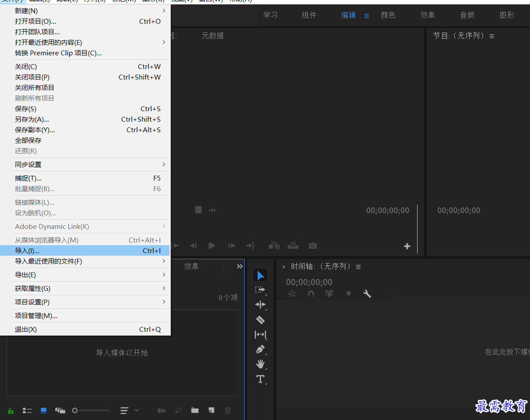The height and width of the screenshot is (420, 530).
Task: Switch to the Audio (音频) workspace
Action: click(467, 15)
